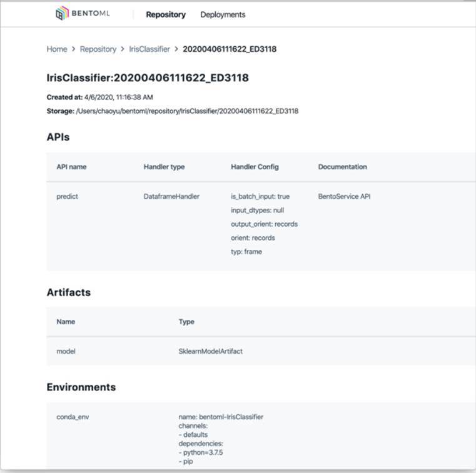
Task: Select the IrisClassifier:20200406111622_ED3118 page title
Action: (x=148, y=78)
